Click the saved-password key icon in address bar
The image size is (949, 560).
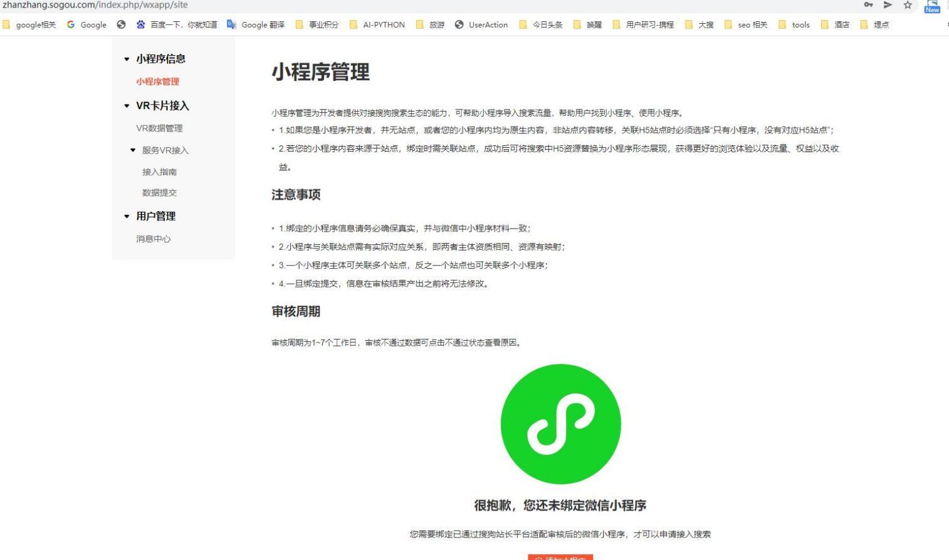[868, 5]
